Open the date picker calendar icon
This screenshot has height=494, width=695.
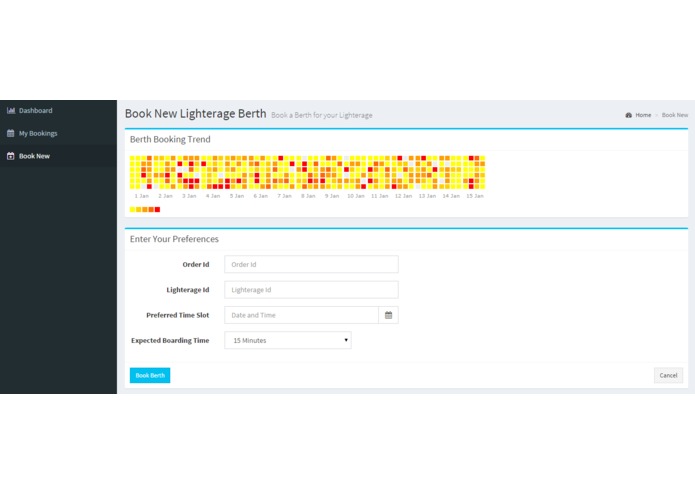(388, 315)
